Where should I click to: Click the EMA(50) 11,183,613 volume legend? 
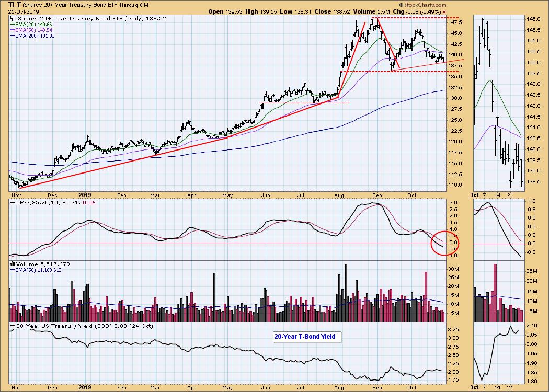coord(38,270)
